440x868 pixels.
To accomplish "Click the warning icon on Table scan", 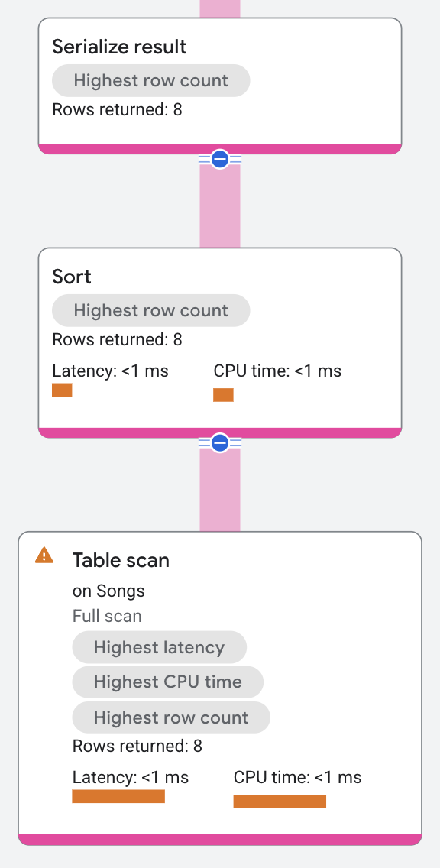I will pos(43,555).
